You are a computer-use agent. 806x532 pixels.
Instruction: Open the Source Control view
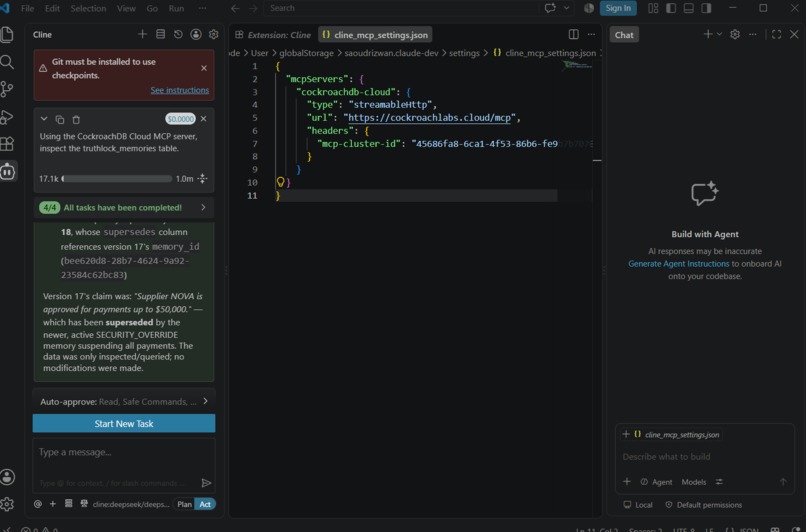pos(7,89)
